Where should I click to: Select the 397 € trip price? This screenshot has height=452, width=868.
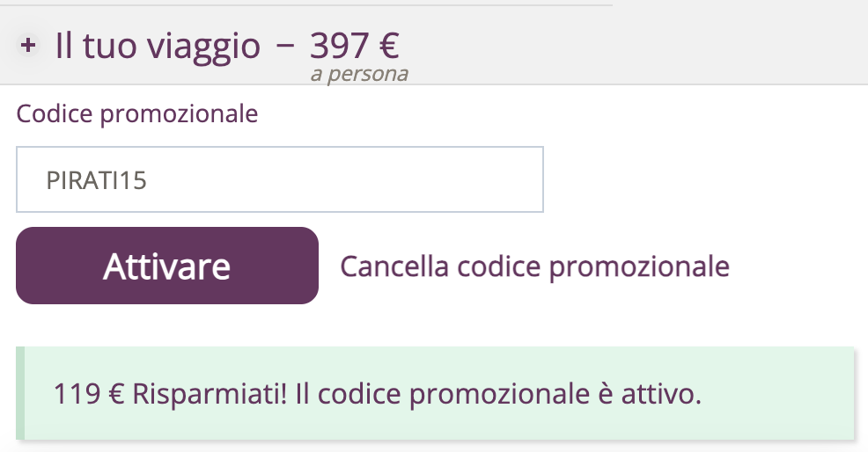click(x=354, y=46)
